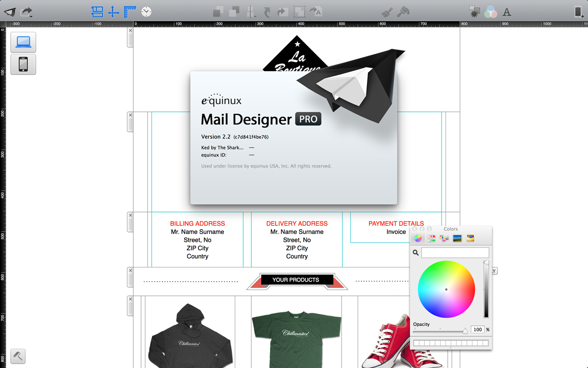Click the Invoice text under Payment Details
588x368 pixels.
[x=396, y=232]
